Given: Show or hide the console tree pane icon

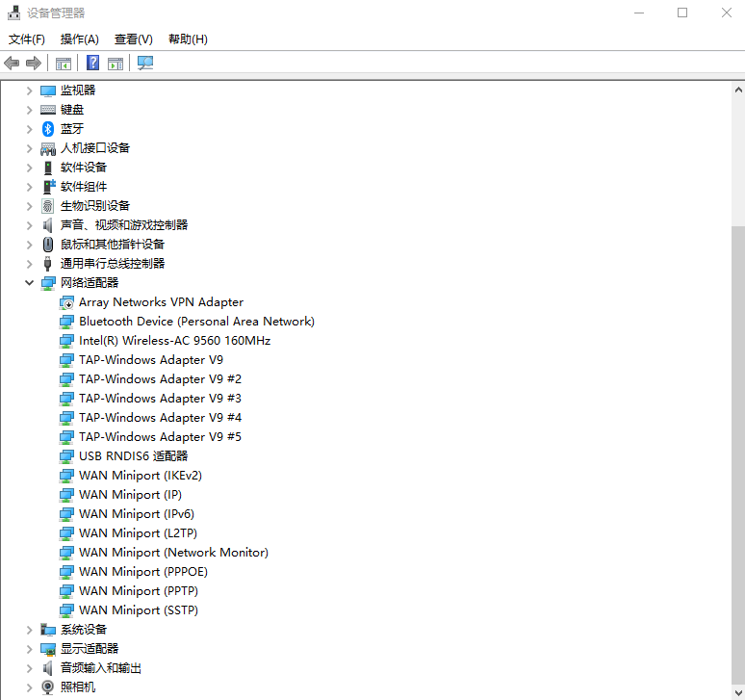Looking at the screenshot, I should tap(64, 64).
